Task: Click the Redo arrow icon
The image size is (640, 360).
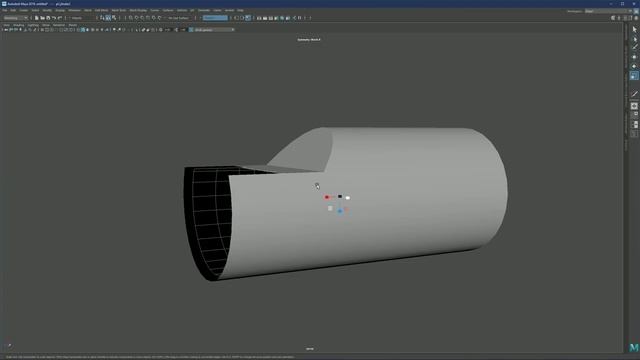Action: (60, 18)
